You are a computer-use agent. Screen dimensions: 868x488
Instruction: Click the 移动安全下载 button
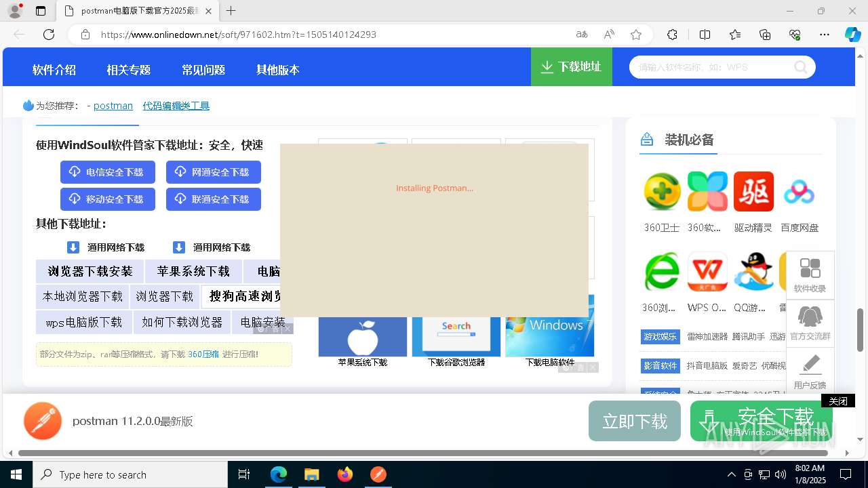(x=108, y=199)
